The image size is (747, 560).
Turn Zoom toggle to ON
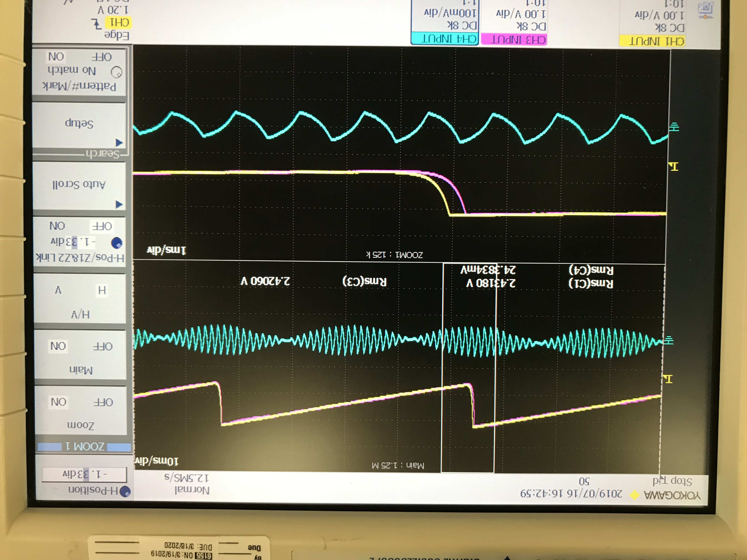(59, 402)
